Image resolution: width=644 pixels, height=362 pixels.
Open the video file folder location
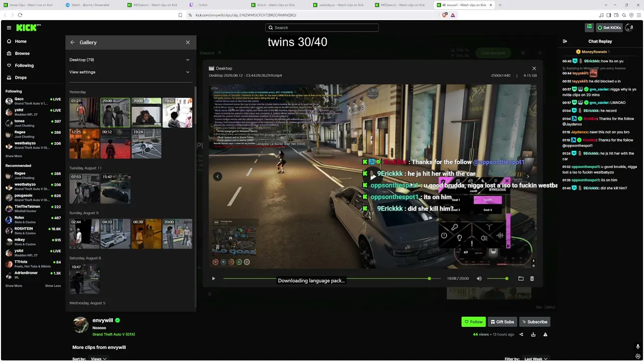[521, 279]
